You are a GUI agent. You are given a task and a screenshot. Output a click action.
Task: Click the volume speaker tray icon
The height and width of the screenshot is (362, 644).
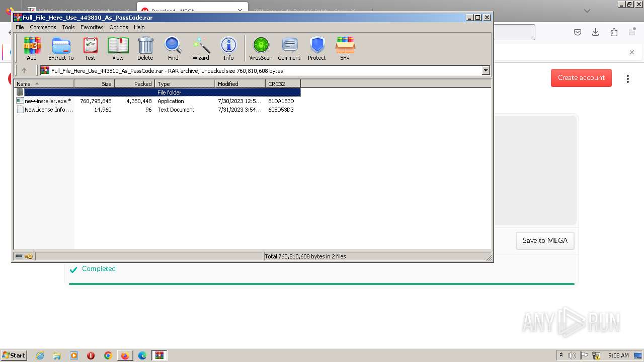click(x=572, y=355)
